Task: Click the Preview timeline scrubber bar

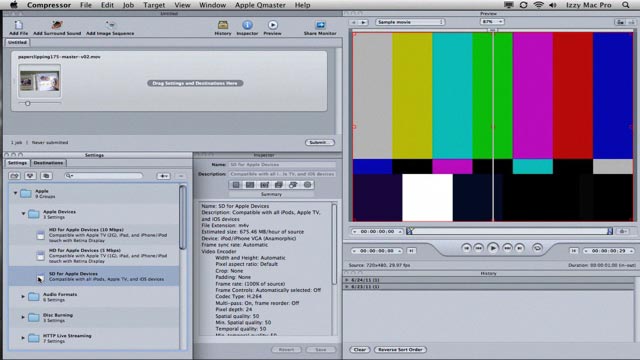Action: click(509, 231)
